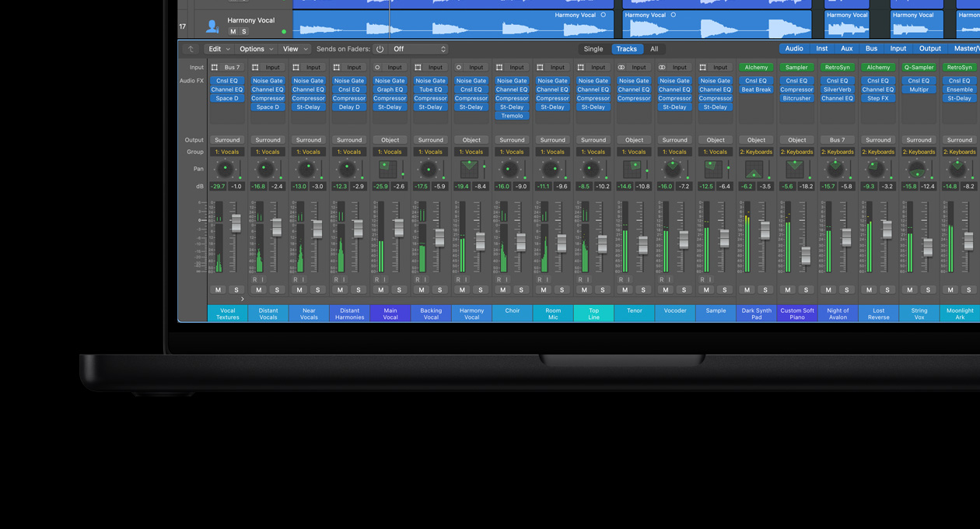
Task: Open the Q-Sampler on Night of Avalon channel
Action: pyautogui.click(x=919, y=68)
